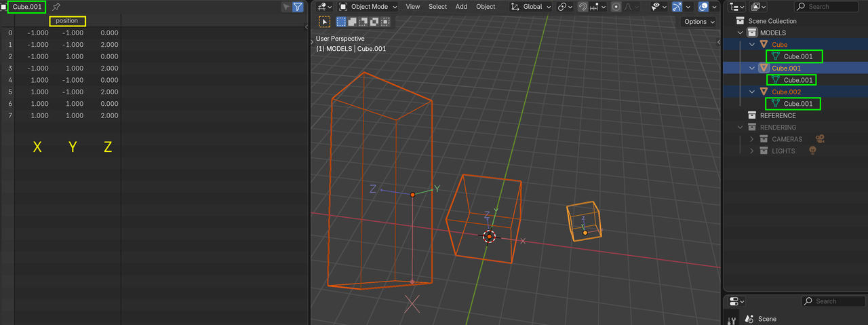Viewport: 868px width, 325px height.
Task: Open the snapping options dropdown
Action: click(x=597, y=7)
